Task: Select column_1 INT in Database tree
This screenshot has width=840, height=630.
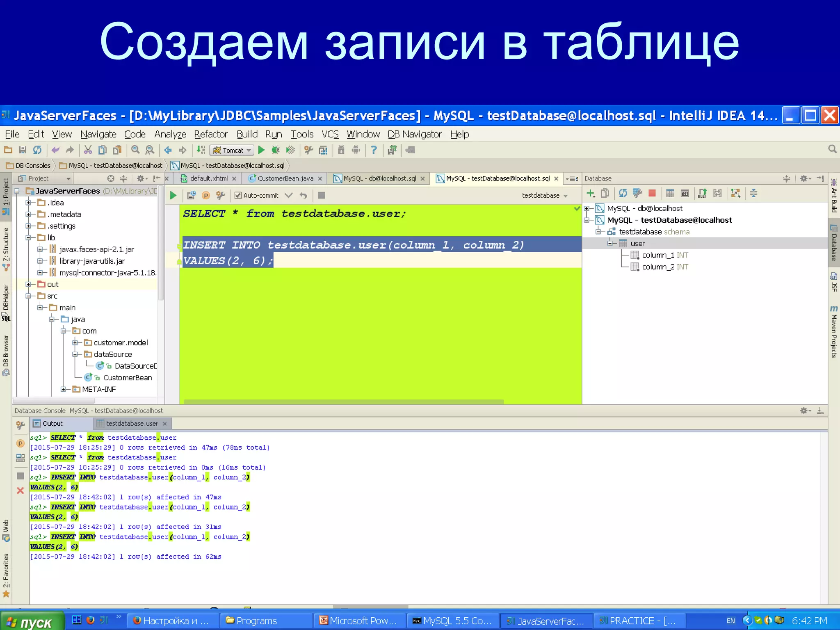Action: tap(660, 255)
